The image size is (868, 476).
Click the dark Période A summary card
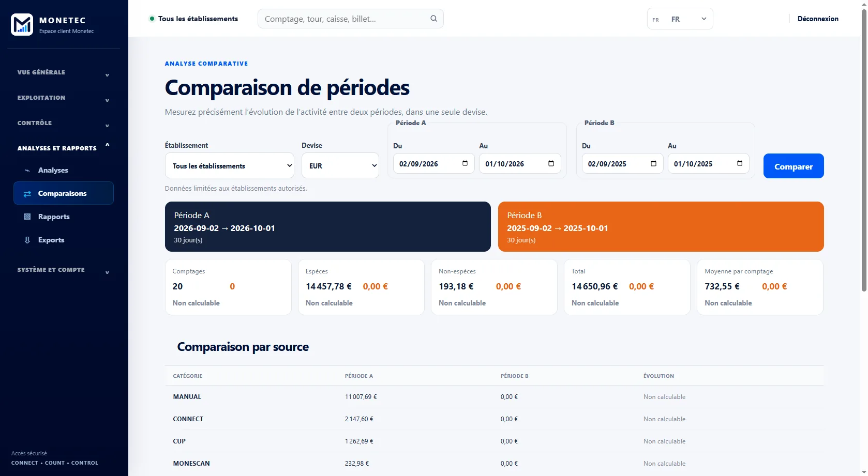tap(328, 226)
